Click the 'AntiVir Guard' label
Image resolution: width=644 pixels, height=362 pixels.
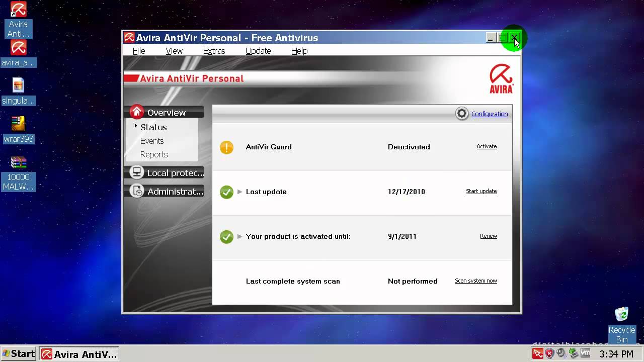pyautogui.click(x=269, y=147)
